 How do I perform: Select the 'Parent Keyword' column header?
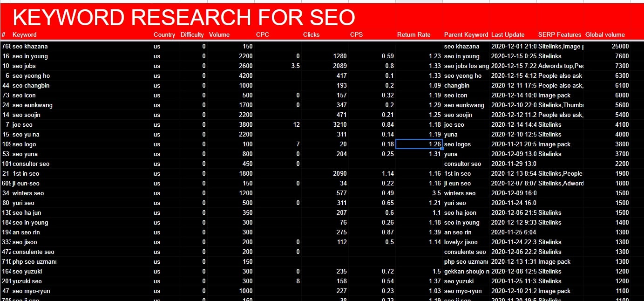(x=466, y=34)
